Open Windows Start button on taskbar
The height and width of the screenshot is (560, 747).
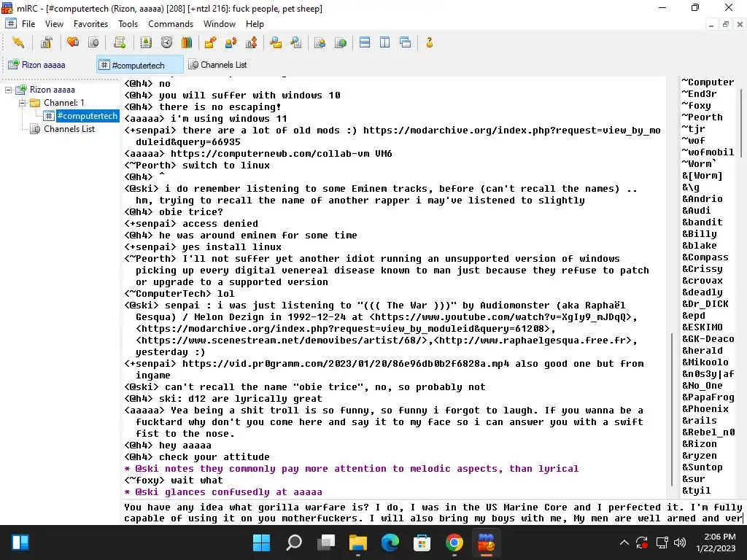coord(261,542)
